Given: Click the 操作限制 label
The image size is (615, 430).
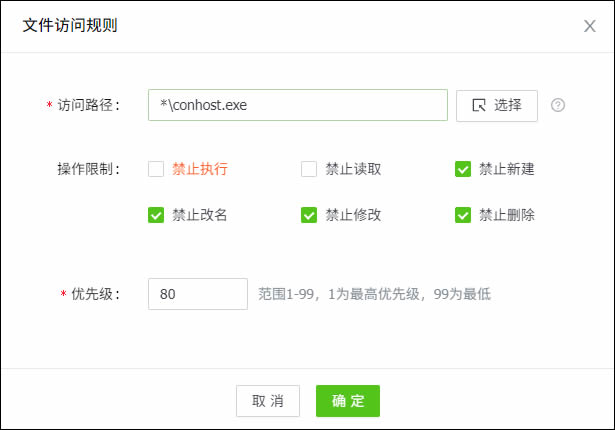Looking at the screenshot, I should pyautogui.click(x=88, y=169).
